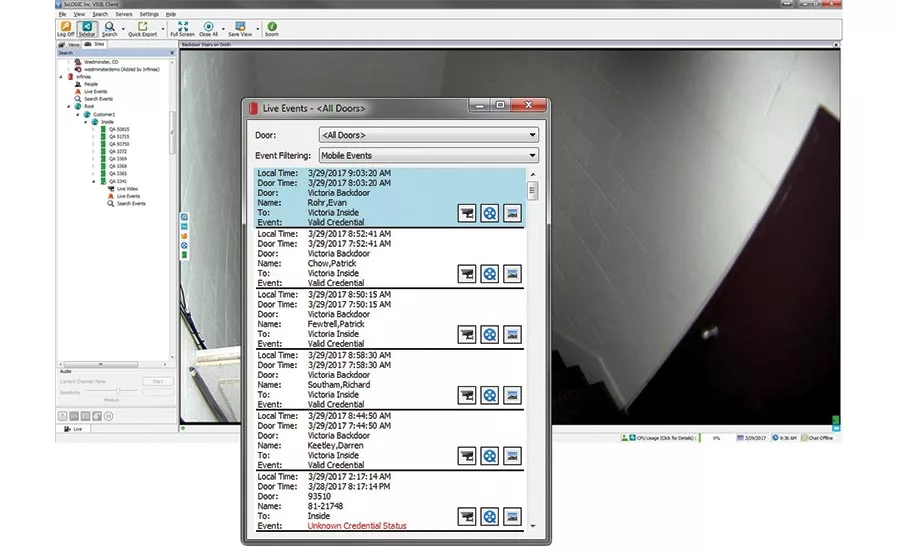Open the Search tool in toolbar

(x=109, y=28)
